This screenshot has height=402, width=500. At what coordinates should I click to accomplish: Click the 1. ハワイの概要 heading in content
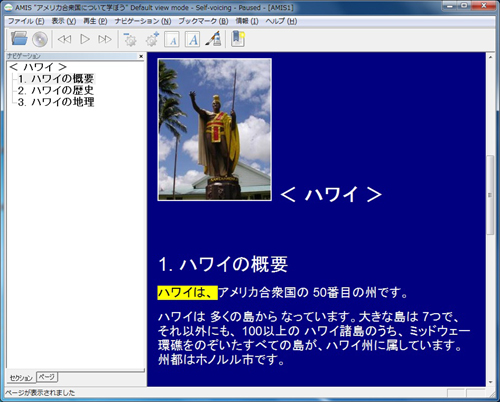(x=223, y=264)
